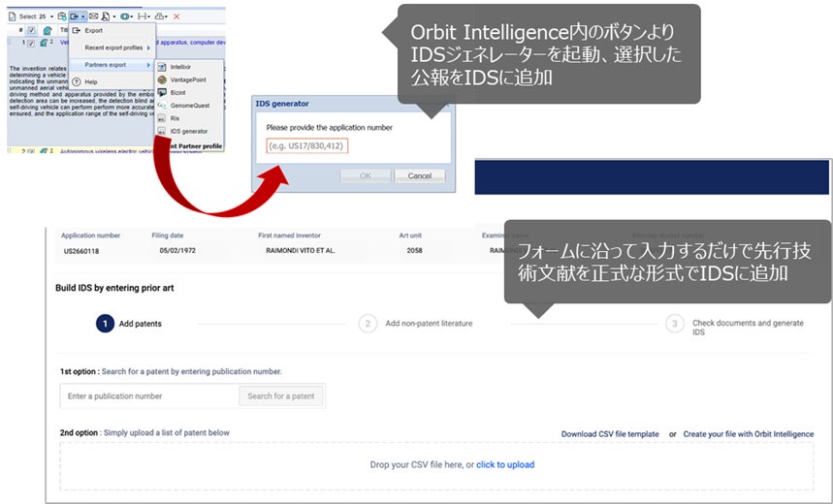Screen dimensions: 833x504
Task: Toggle the select-all header checkbox
Action: (x=31, y=30)
